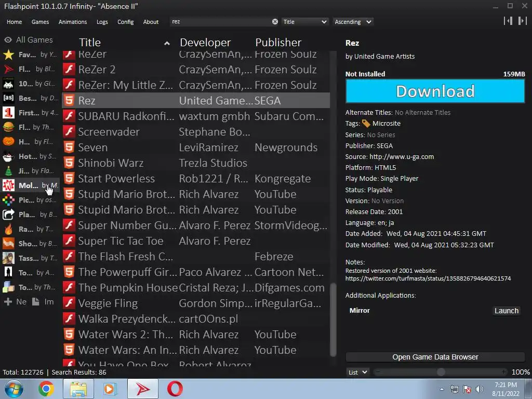Open the Favorites playlist star icon

tap(8, 55)
